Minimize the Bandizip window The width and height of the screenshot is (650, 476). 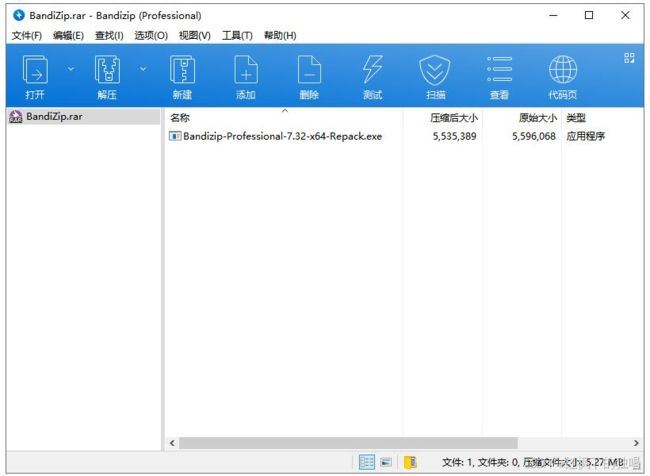click(x=553, y=15)
